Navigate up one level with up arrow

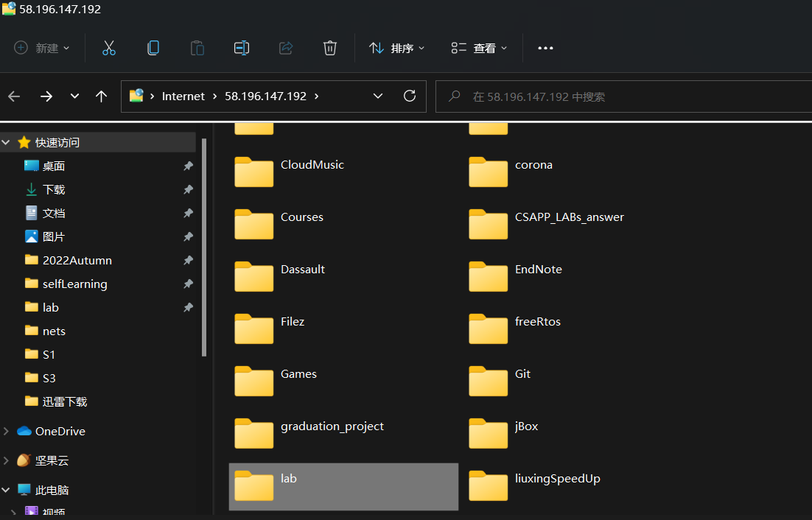[x=102, y=96]
